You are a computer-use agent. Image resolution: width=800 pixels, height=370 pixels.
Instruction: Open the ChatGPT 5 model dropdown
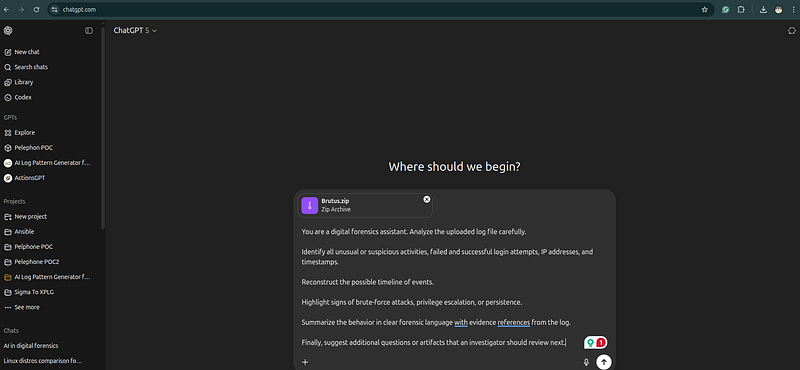(135, 31)
